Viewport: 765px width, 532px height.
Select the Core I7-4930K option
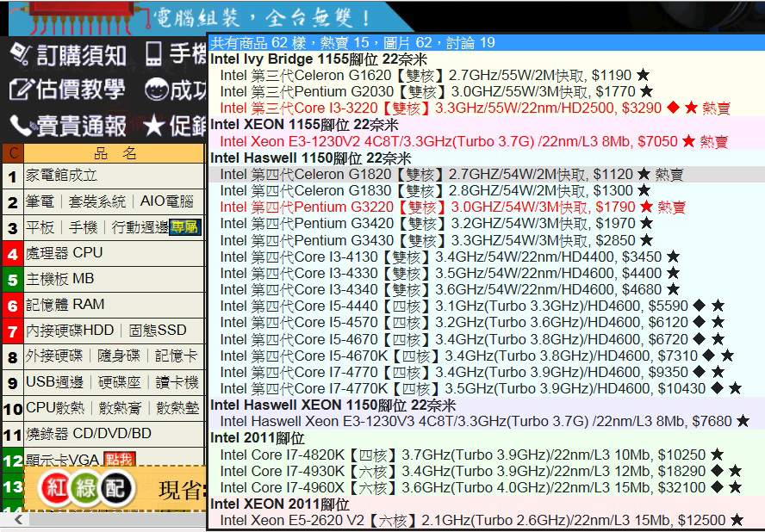[x=481, y=472]
